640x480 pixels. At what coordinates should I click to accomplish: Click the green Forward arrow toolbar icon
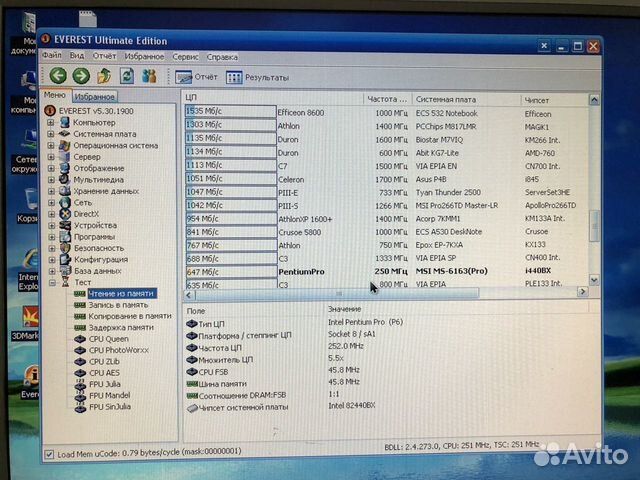coord(81,76)
